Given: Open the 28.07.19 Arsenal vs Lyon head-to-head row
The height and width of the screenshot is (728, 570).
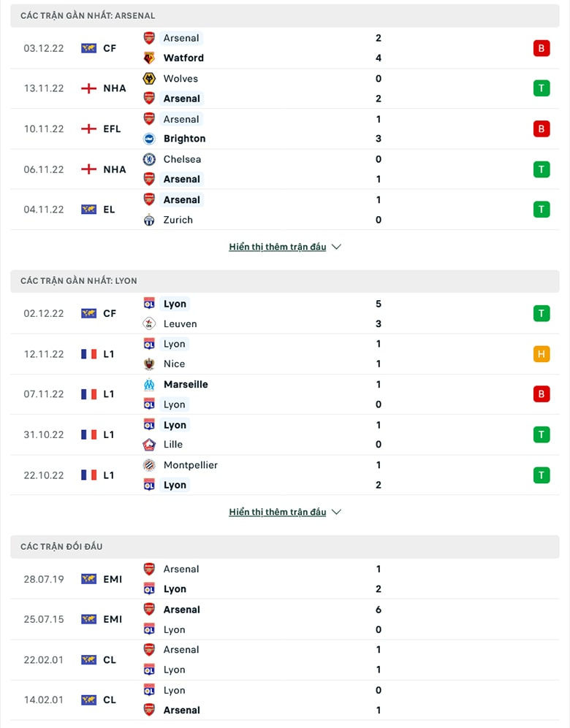Looking at the screenshot, I should pos(285,579).
